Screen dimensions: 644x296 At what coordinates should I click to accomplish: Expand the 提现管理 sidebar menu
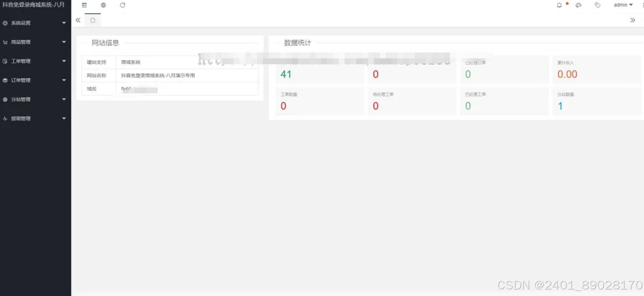pos(35,118)
